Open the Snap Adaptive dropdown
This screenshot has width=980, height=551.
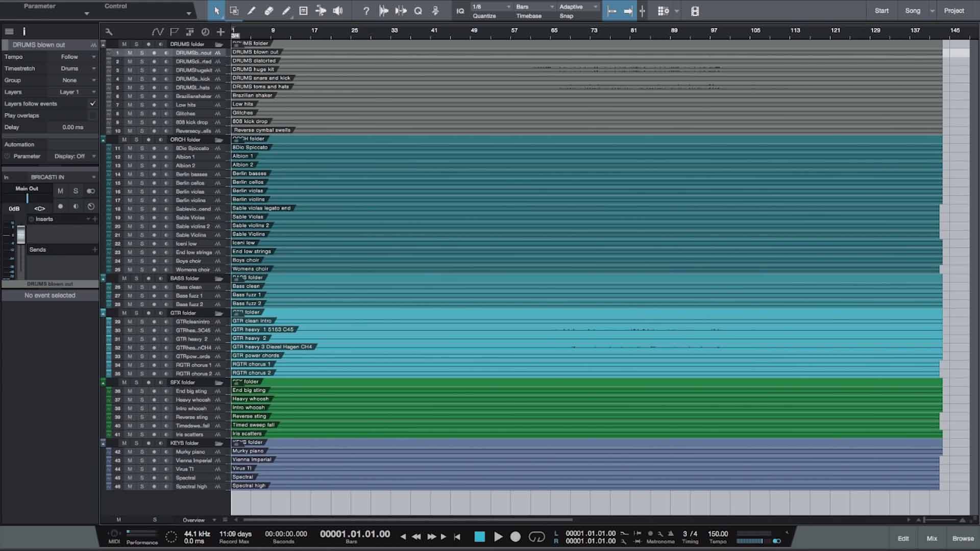(x=578, y=7)
